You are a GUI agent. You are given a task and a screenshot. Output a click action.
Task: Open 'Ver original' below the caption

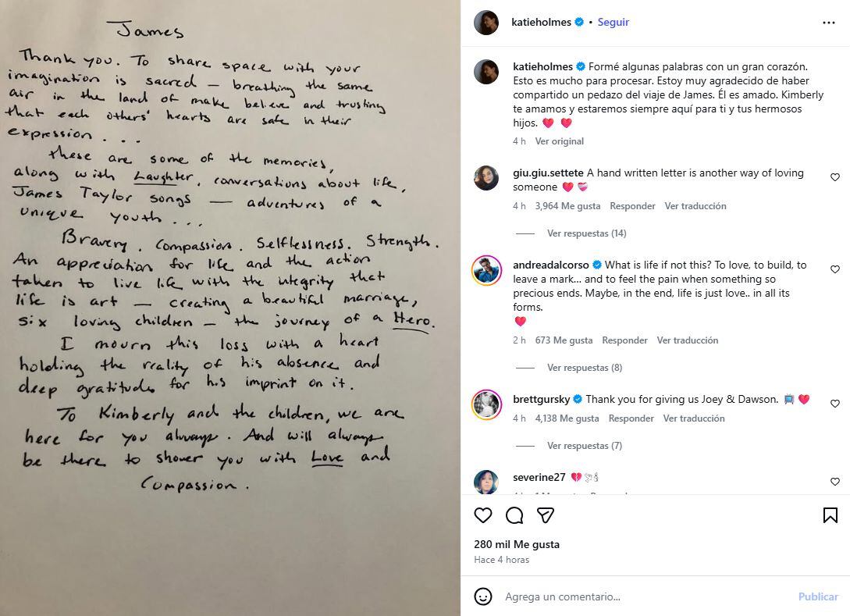coord(557,141)
